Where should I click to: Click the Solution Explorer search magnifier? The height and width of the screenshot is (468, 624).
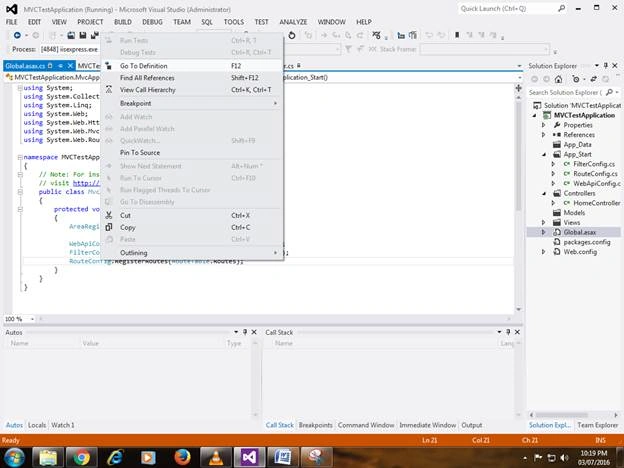click(x=609, y=92)
